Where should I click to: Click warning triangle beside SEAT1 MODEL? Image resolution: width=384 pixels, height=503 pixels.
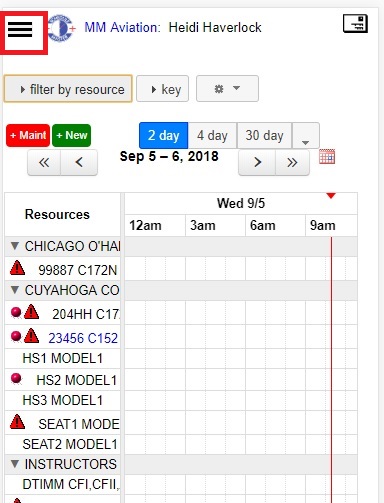(17, 422)
